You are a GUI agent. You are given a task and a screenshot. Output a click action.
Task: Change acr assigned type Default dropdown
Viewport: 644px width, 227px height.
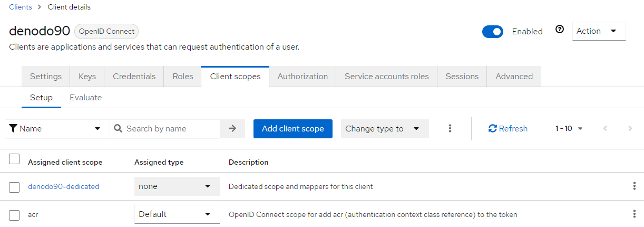177,214
